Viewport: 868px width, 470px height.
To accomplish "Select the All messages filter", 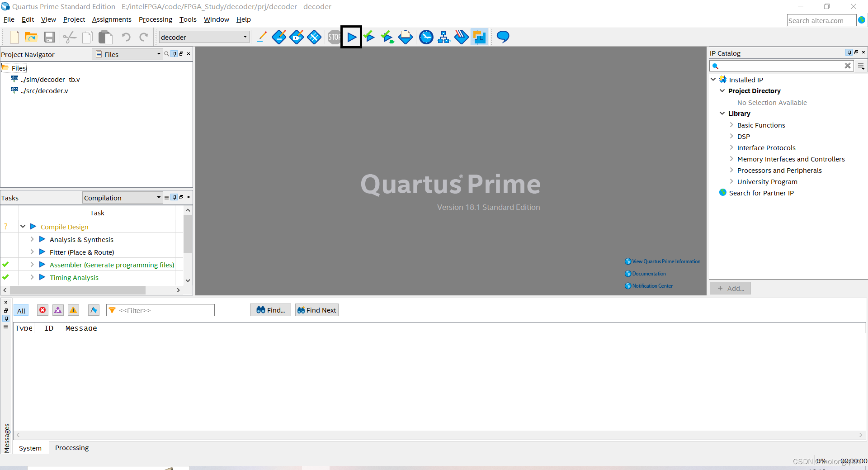I will click(21, 310).
